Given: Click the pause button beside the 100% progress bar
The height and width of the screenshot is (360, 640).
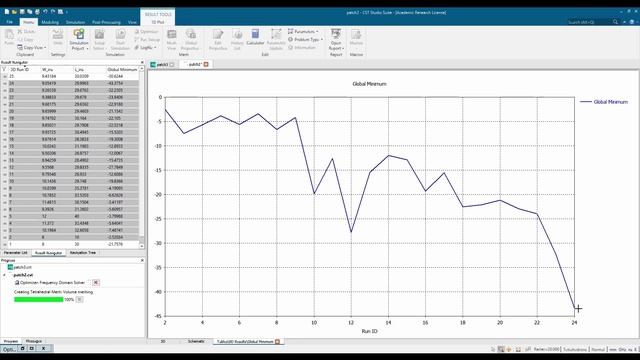Looking at the screenshot, I should coord(80,300).
